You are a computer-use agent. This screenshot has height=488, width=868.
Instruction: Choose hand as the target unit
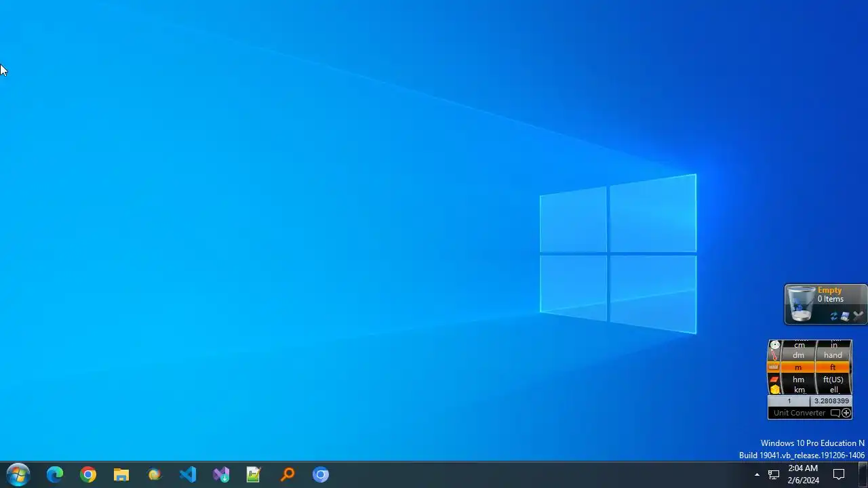coord(833,355)
